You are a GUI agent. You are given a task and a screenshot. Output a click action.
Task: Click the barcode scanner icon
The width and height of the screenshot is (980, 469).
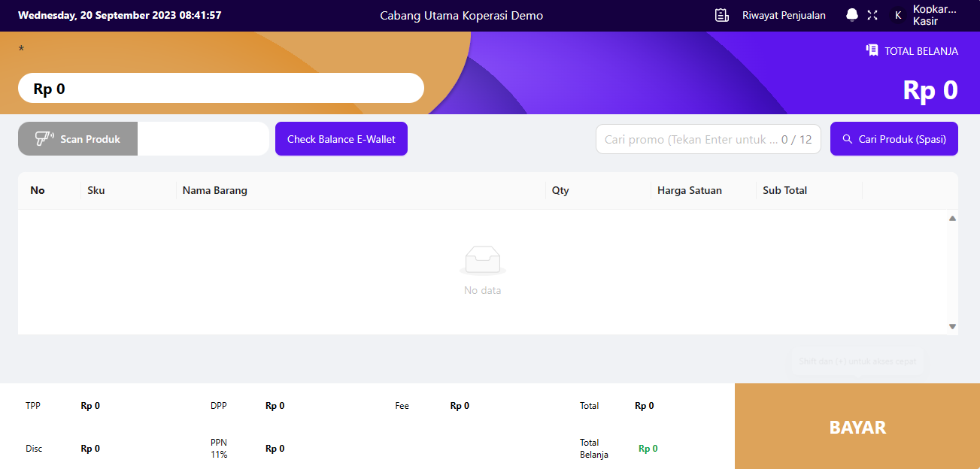click(x=44, y=139)
